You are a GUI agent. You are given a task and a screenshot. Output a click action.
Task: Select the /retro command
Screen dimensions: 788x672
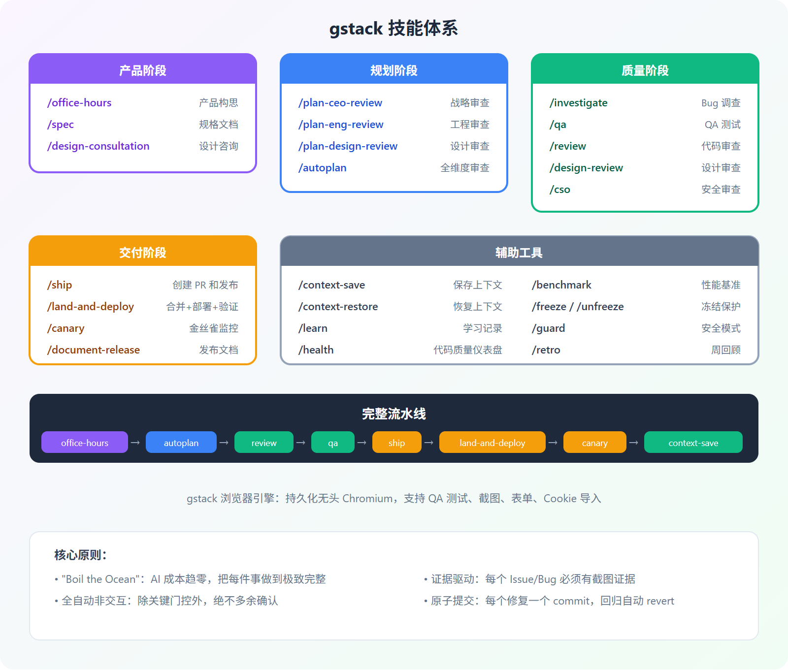(546, 350)
